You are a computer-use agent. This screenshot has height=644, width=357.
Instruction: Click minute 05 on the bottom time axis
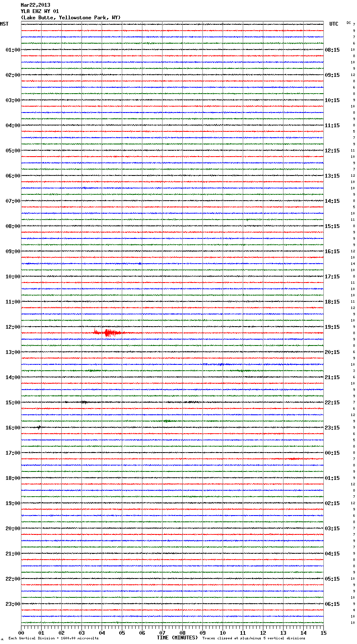click(x=122, y=633)
